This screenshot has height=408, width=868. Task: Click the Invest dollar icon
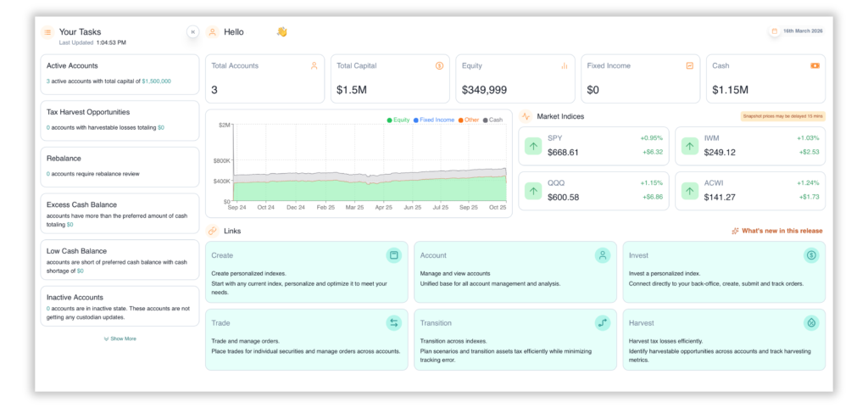[x=810, y=255]
